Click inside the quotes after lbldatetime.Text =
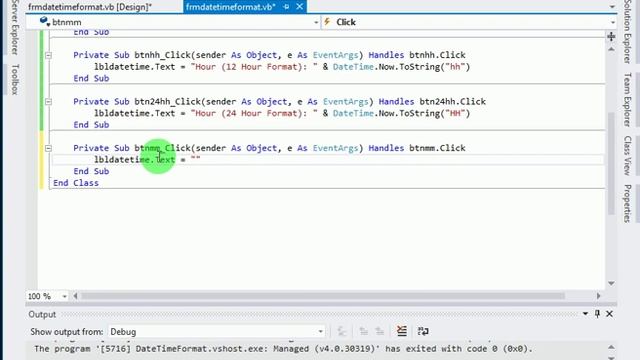Screen dimensions: 640x360 click(196, 160)
